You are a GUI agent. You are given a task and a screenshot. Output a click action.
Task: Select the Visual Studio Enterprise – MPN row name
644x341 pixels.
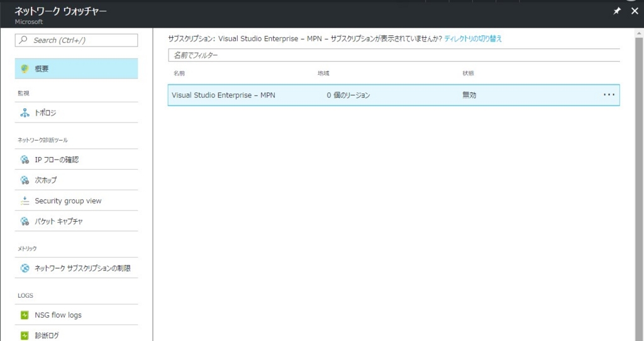point(223,95)
